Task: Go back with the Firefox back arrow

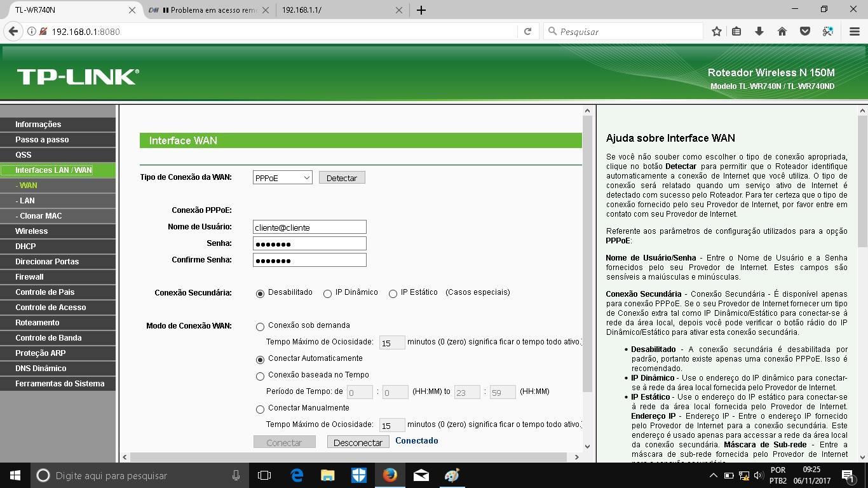Action: pyautogui.click(x=13, y=31)
